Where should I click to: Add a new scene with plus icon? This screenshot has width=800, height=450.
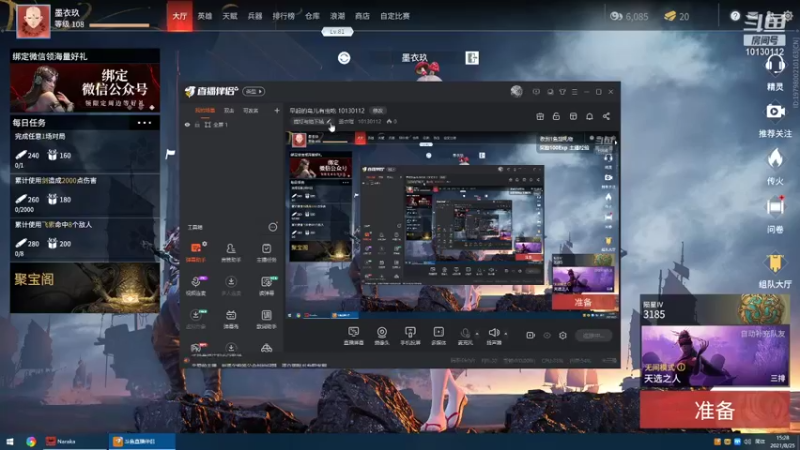click(x=277, y=110)
